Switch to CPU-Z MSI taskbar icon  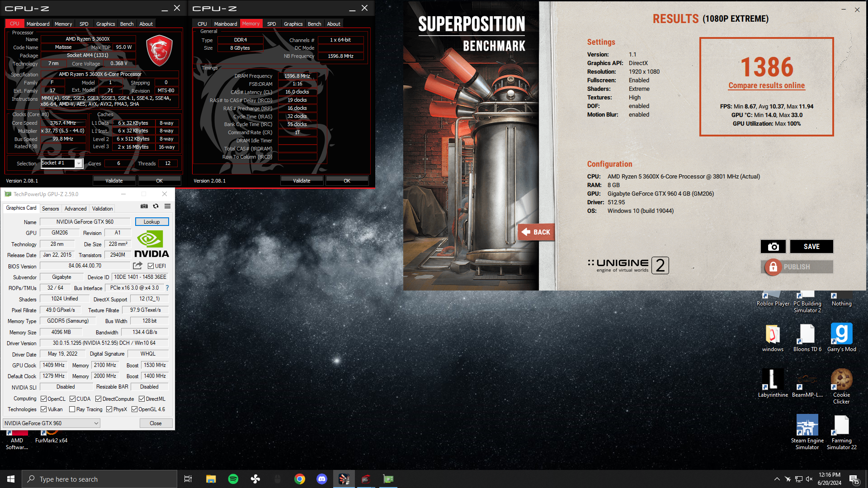366,479
